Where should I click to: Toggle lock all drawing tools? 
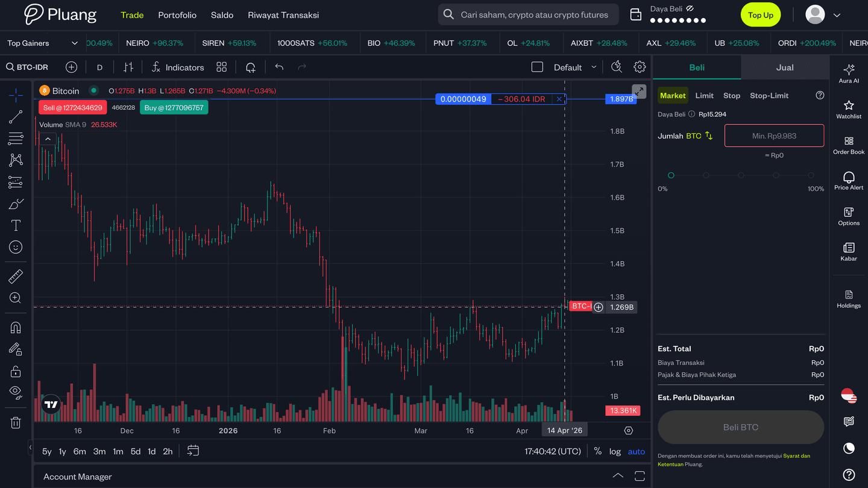[16, 371]
